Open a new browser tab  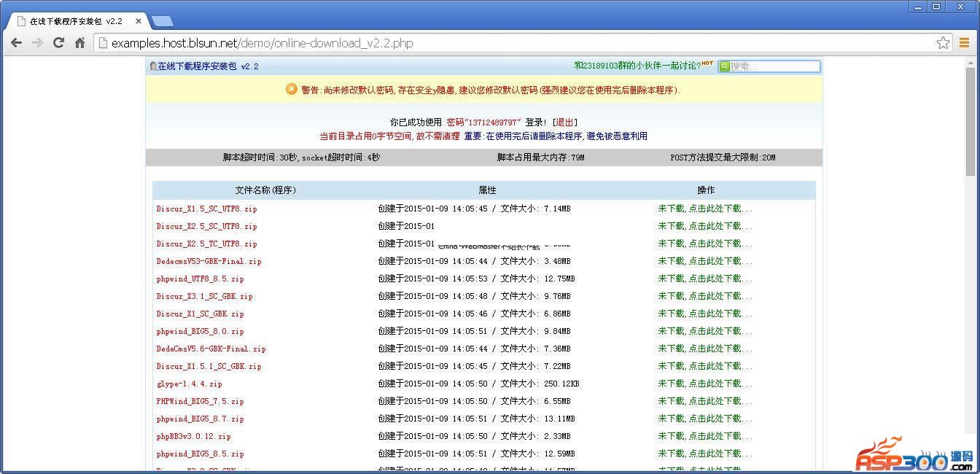coord(162,22)
